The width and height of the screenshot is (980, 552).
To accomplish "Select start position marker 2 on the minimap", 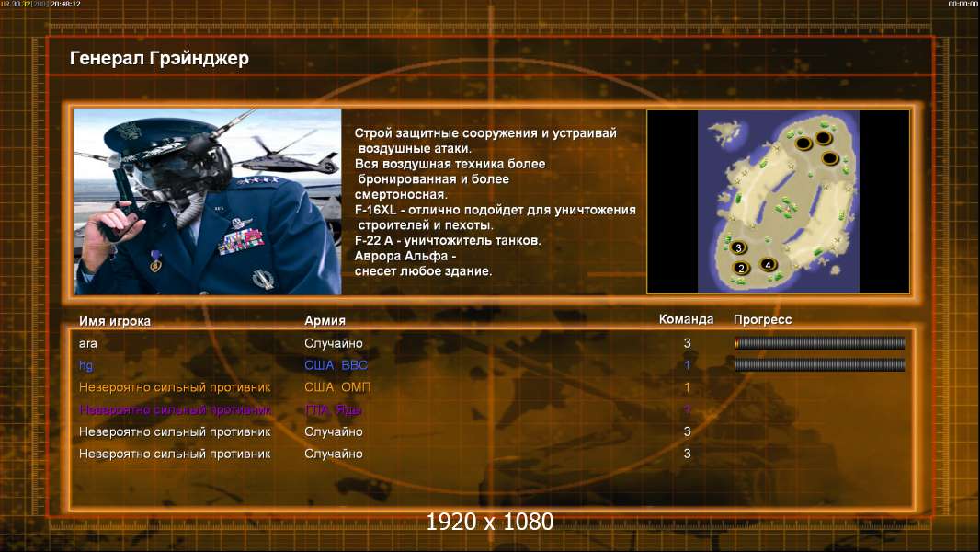I will click(741, 269).
